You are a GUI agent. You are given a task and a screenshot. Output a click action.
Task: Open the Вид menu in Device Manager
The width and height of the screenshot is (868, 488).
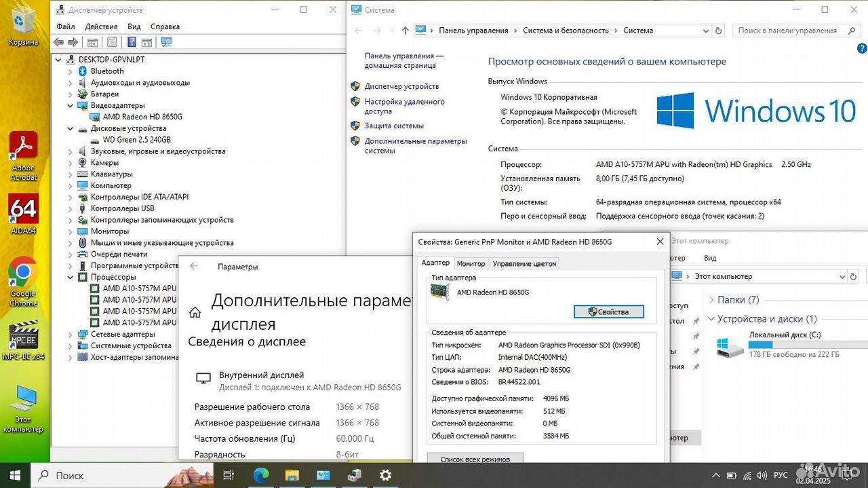[134, 26]
